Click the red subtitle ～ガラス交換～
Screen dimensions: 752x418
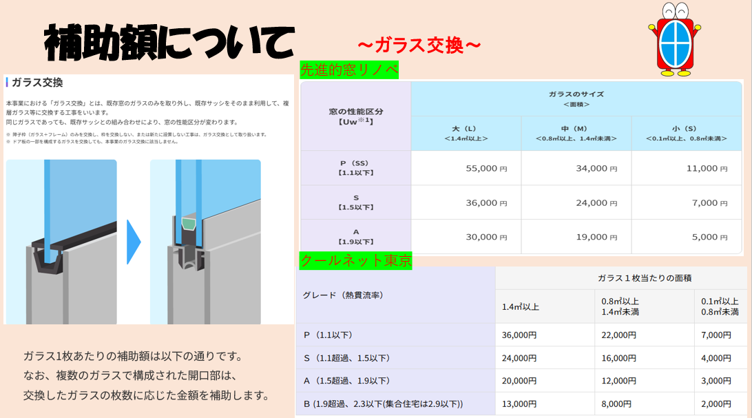(419, 46)
